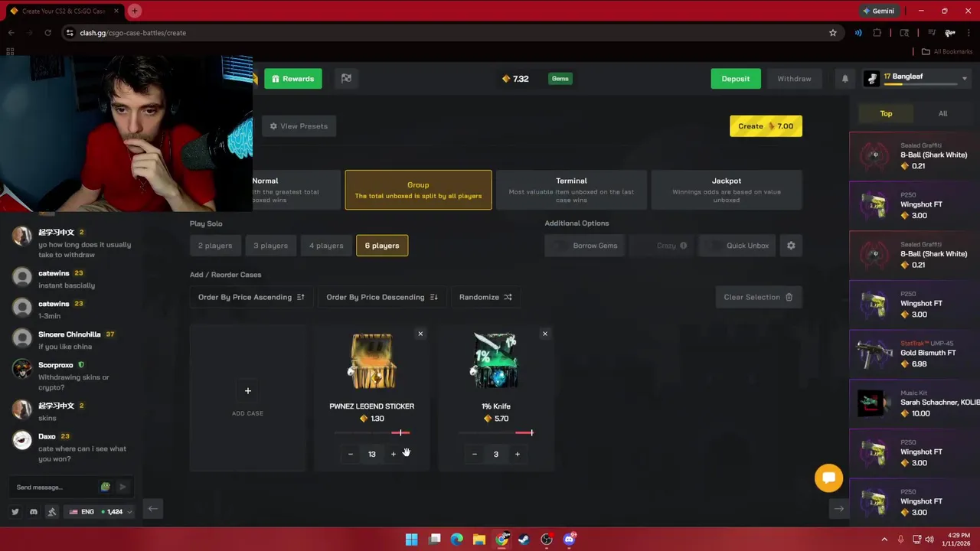Screen dimensions: 980x551
Task: Collapse the live drops sidebar arrow
Action: tap(838, 509)
